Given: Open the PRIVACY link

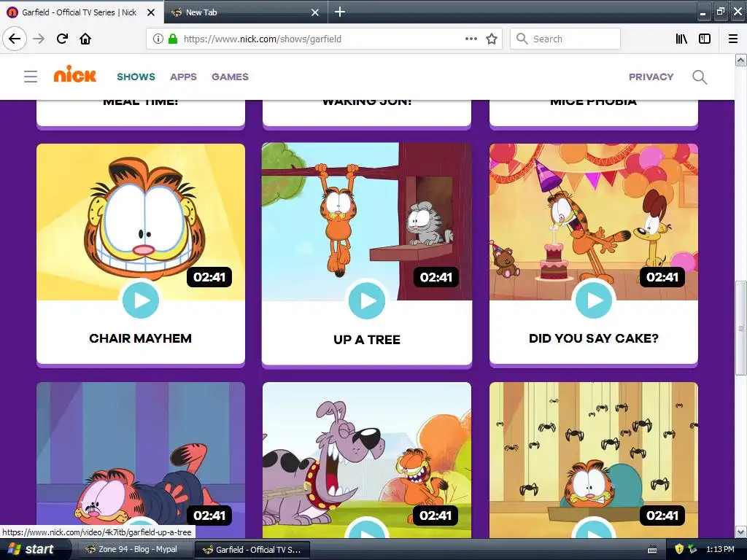Looking at the screenshot, I should [x=651, y=77].
